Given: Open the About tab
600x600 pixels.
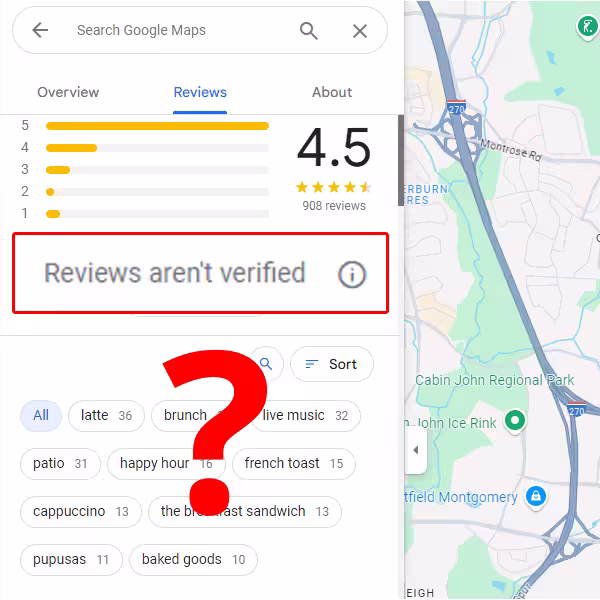Looking at the screenshot, I should (332, 92).
